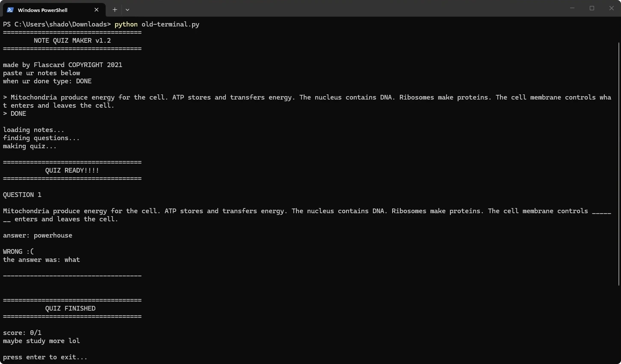Viewport: 621px width, 364px height.
Task: Click the 'python old-terminal.py' command text
Action: pos(157,24)
